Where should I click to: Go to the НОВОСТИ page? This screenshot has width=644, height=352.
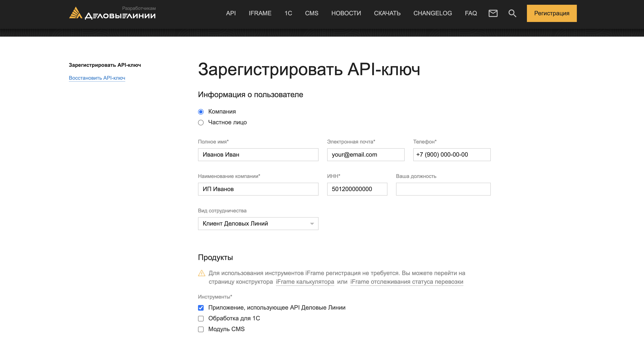pos(346,13)
